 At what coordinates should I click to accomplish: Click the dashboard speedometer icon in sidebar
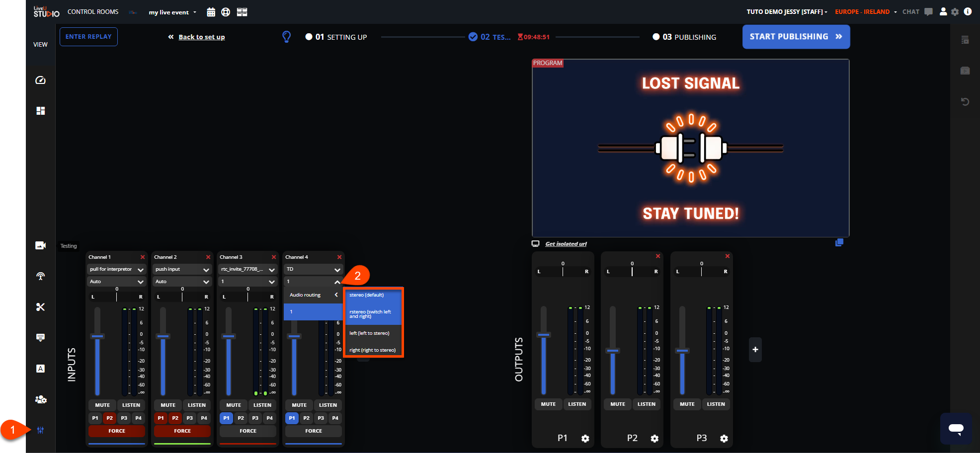41,80
